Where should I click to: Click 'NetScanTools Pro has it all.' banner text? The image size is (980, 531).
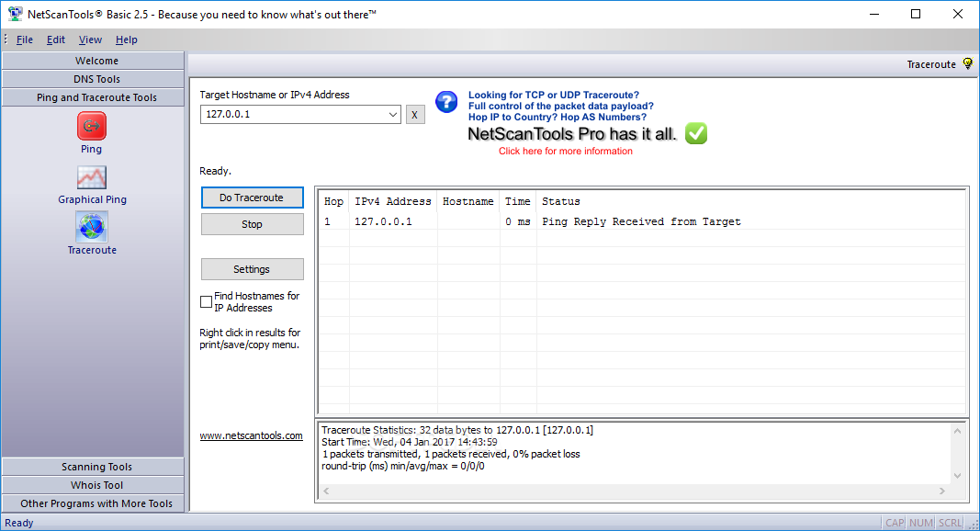click(572, 134)
